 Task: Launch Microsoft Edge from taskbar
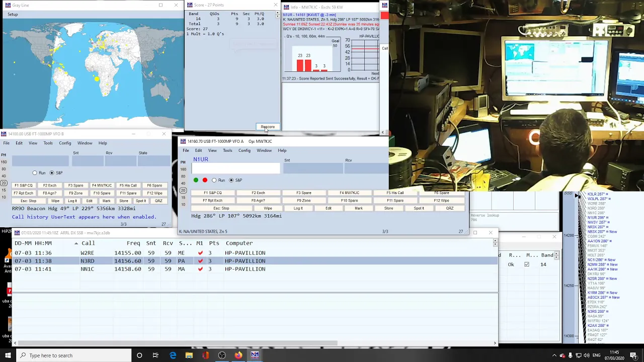[x=173, y=355]
